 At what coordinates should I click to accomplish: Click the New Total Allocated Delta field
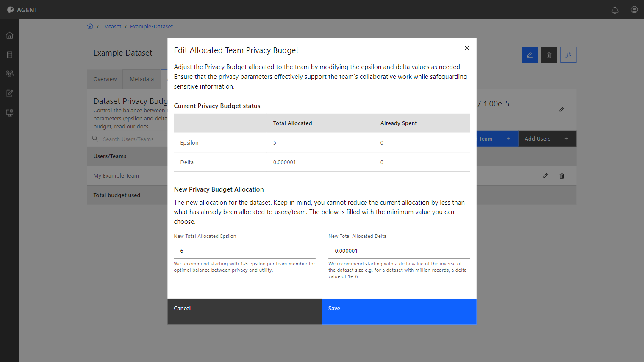tap(399, 251)
